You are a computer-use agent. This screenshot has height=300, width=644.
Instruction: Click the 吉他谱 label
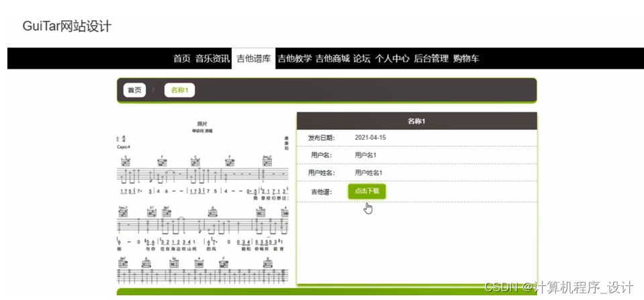322,191
